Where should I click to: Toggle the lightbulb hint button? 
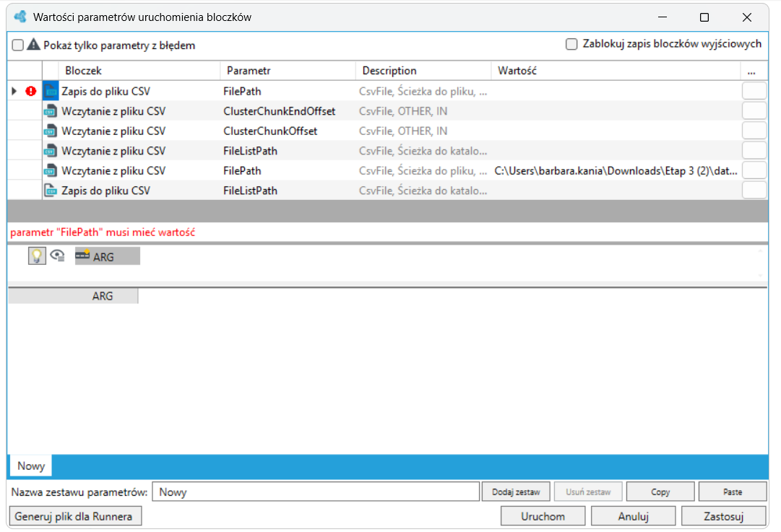[x=37, y=256]
